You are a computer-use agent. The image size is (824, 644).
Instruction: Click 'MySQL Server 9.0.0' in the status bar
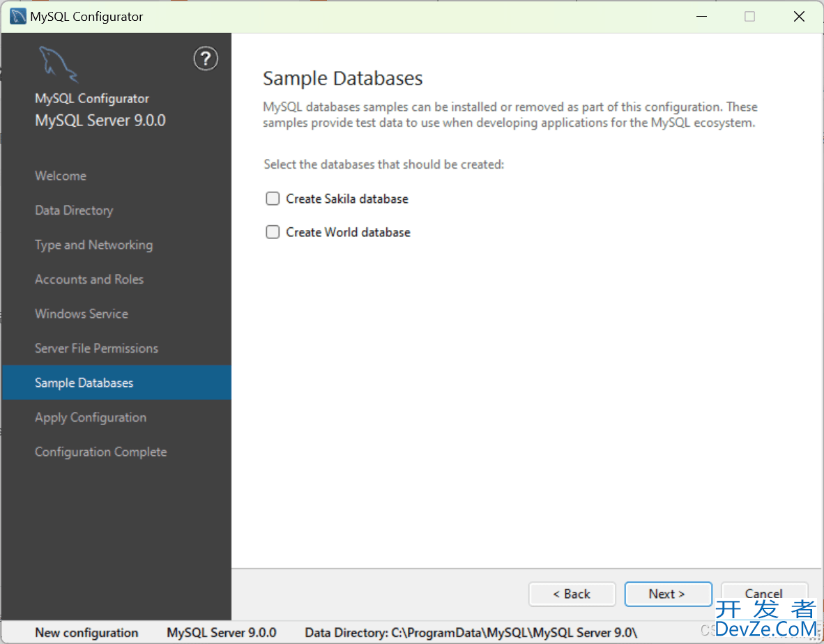pos(222,633)
